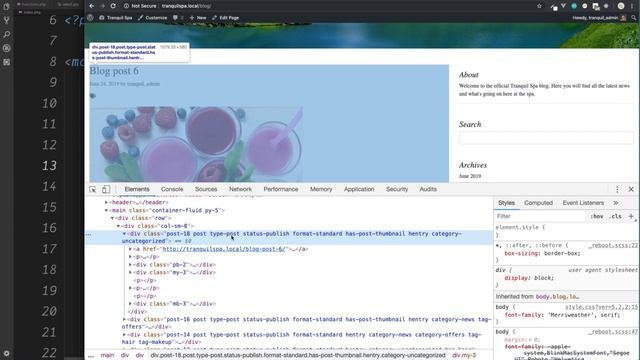The width and height of the screenshot is (640, 360).
Task: Activate DevTools inspect element picker
Action: [93, 189]
